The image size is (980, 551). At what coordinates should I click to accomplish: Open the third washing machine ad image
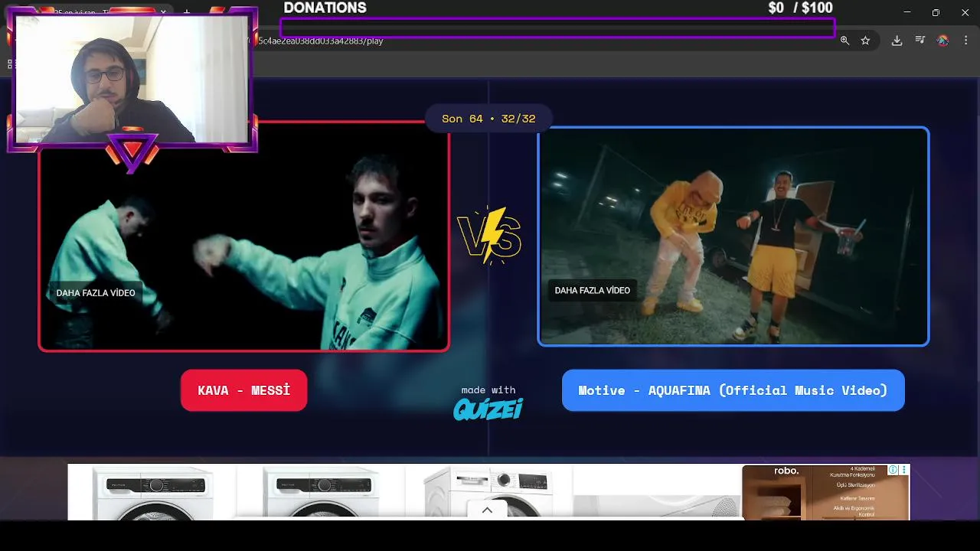488,493
